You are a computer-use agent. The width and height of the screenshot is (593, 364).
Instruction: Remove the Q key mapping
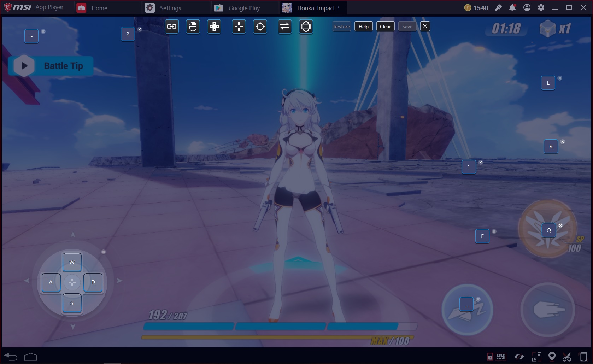click(560, 225)
